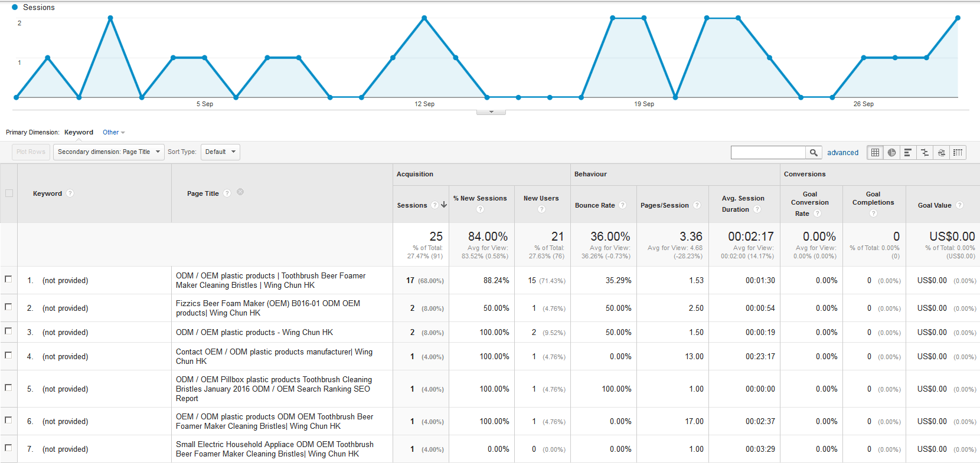Click Page Title 'Small Electric Household Appliance ODM OEM'
The width and height of the screenshot is (980, 463).
click(x=275, y=449)
